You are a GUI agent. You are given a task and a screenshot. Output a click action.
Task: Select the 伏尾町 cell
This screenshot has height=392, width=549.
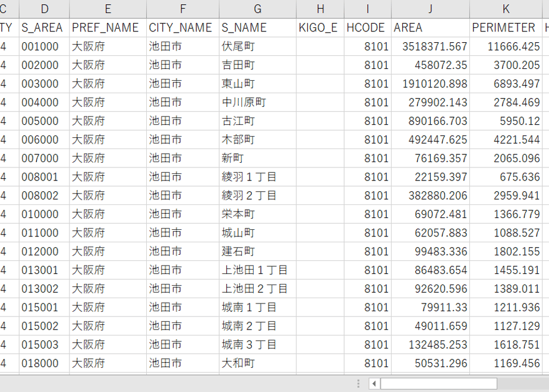tap(258, 46)
